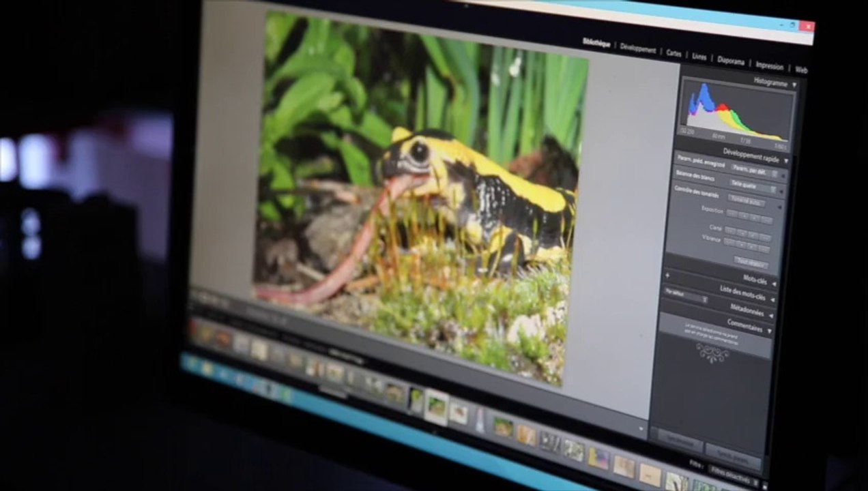Open the Diaporama module tab
Viewport: 868px width, 491px height.
point(731,61)
